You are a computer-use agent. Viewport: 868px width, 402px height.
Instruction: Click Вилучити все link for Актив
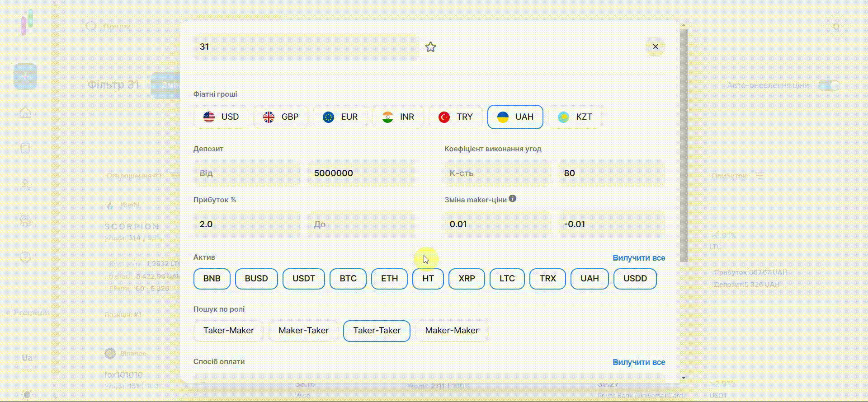[x=638, y=258]
